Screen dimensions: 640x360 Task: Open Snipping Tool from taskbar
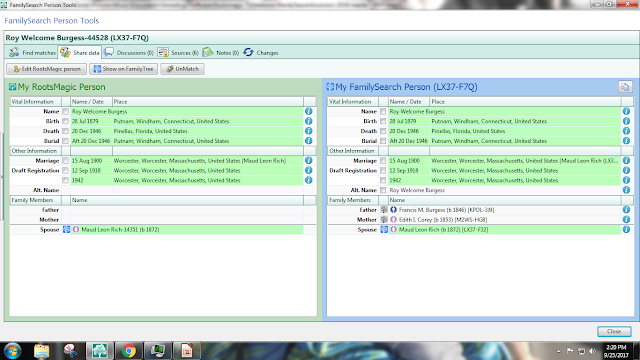click(70, 351)
